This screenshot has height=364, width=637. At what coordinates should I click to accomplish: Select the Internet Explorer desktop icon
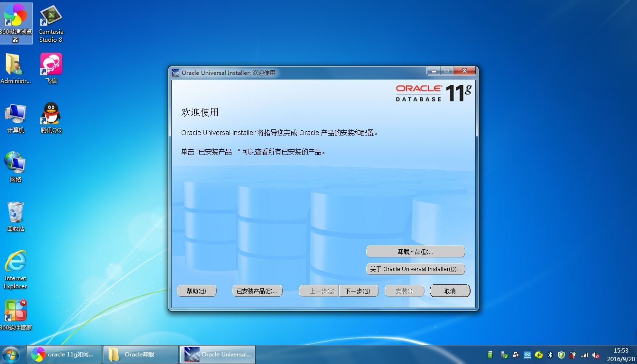pos(16,270)
